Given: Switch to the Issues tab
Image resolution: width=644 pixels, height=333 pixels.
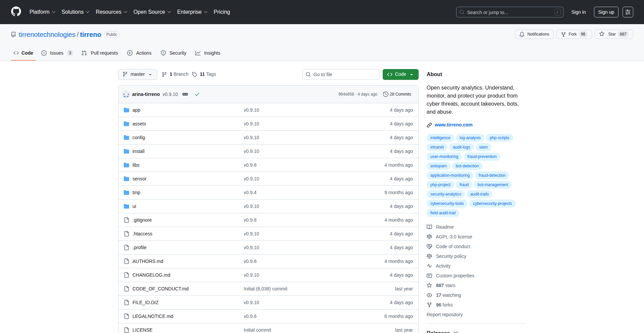Looking at the screenshot, I should [x=56, y=53].
